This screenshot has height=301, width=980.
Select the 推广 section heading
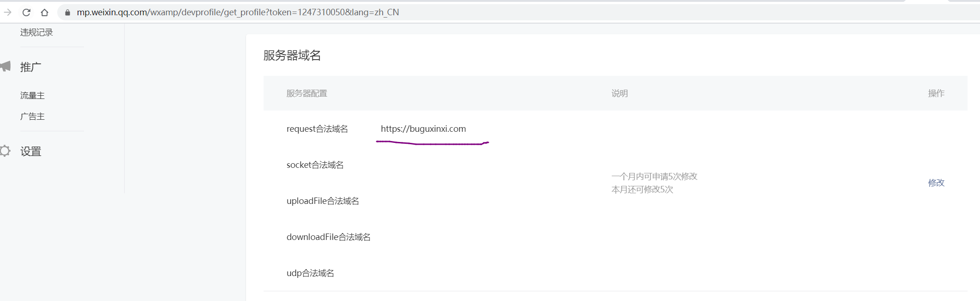[x=30, y=67]
